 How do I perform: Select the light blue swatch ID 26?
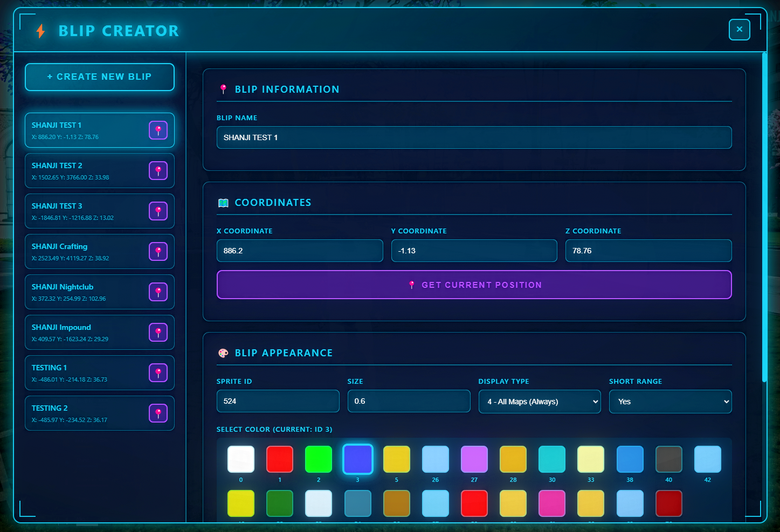pyautogui.click(x=436, y=459)
